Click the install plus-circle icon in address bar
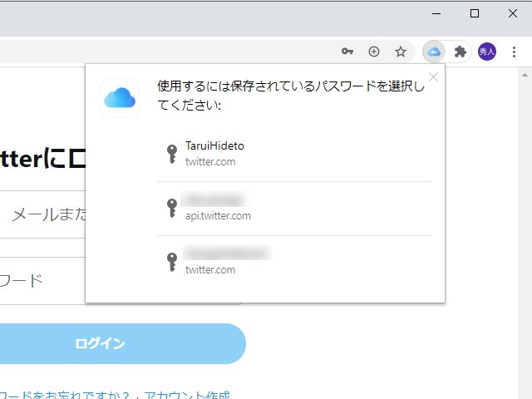532x399 pixels. (x=374, y=52)
